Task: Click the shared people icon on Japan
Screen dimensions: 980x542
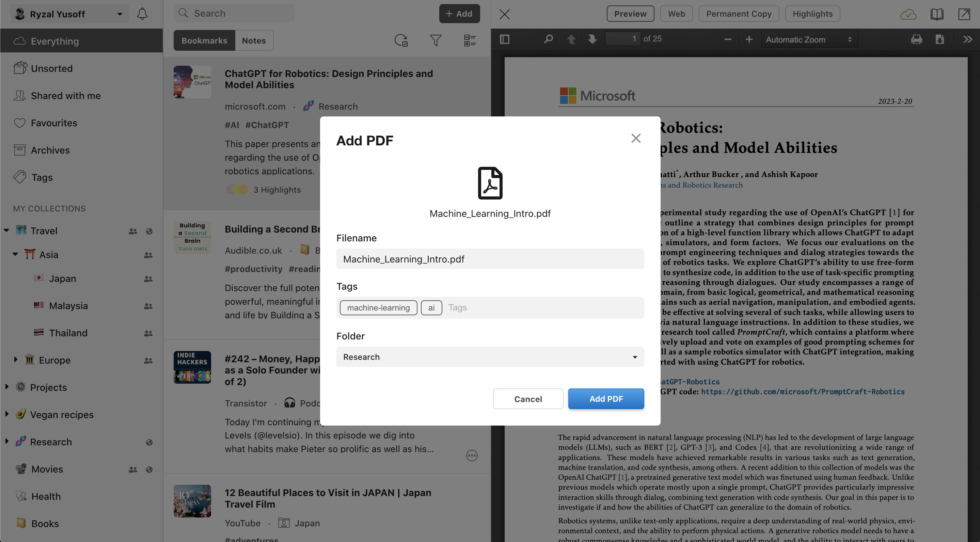Action: coord(148,279)
